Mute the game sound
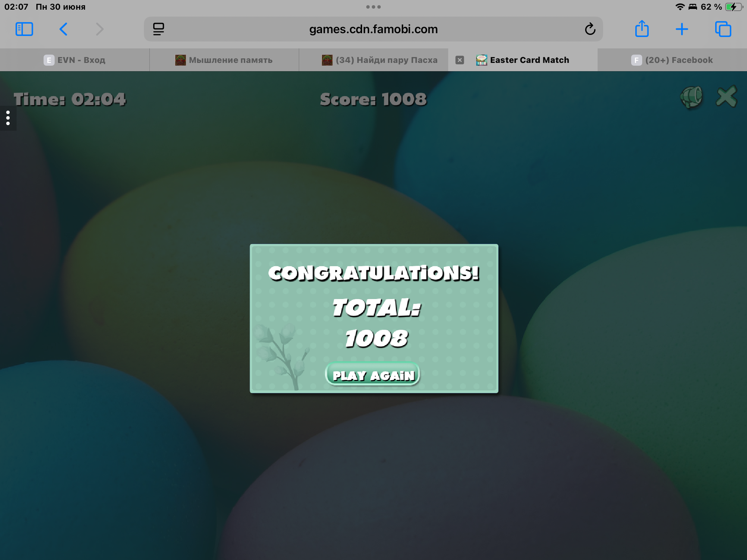The width and height of the screenshot is (747, 560). (x=691, y=97)
